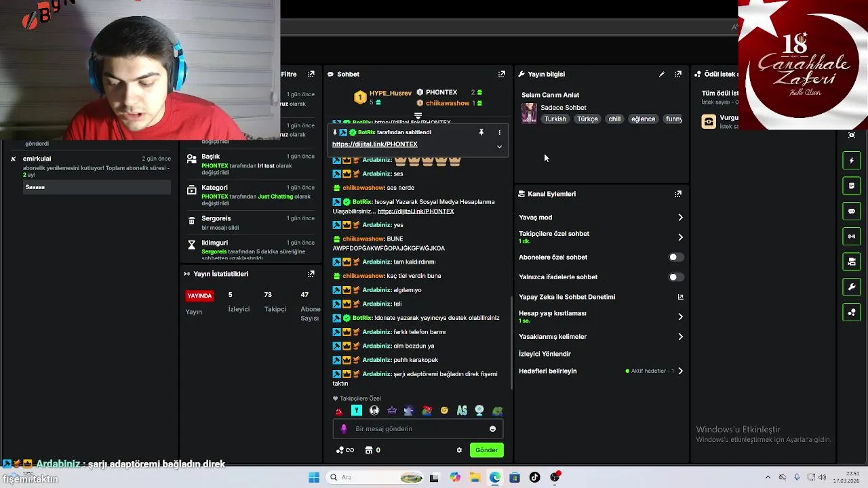Expand Yasaklanmış kelimeler settings

point(680,337)
